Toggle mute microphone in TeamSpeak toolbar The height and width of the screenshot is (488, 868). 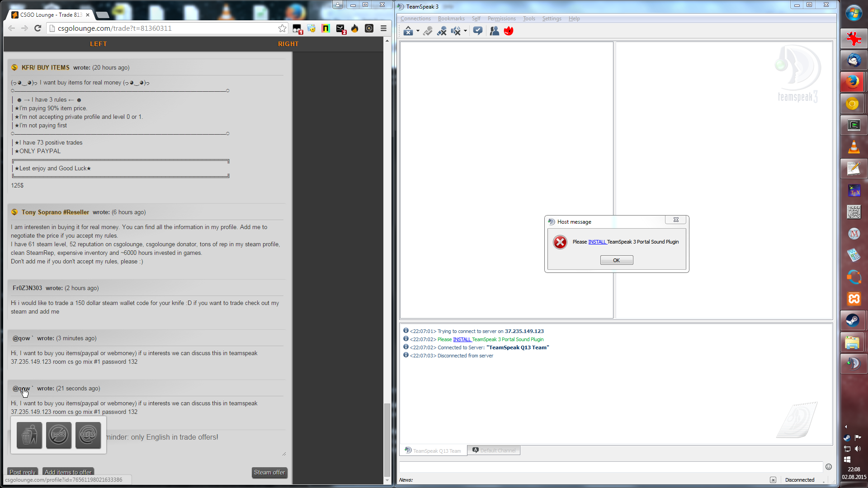click(x=442, y=31)
